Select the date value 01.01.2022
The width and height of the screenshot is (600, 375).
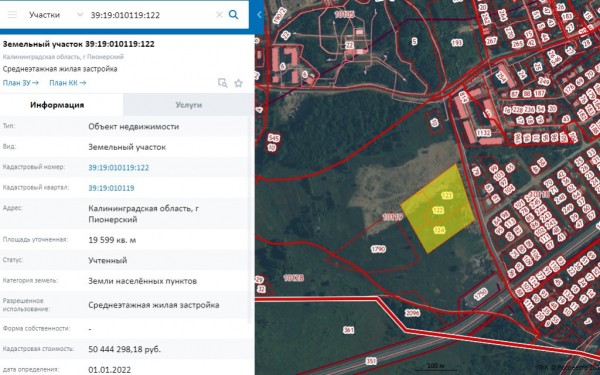point(109,370)
